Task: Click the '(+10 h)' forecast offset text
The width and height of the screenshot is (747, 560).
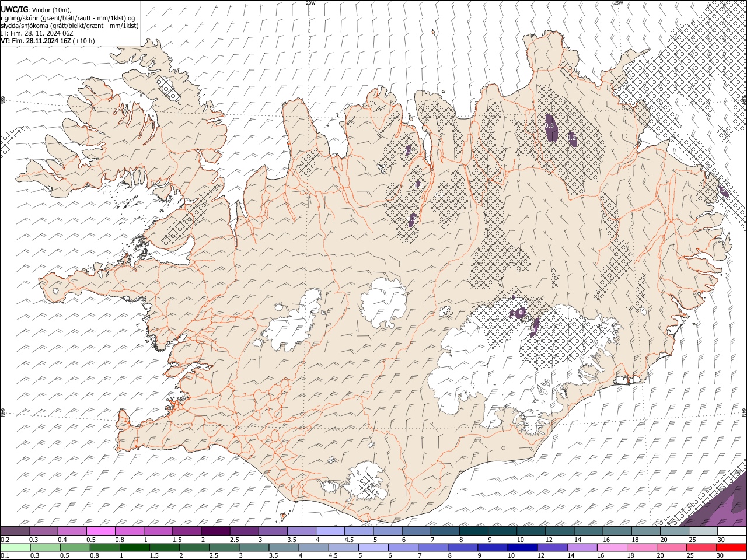Action: [x=84, y=41]
